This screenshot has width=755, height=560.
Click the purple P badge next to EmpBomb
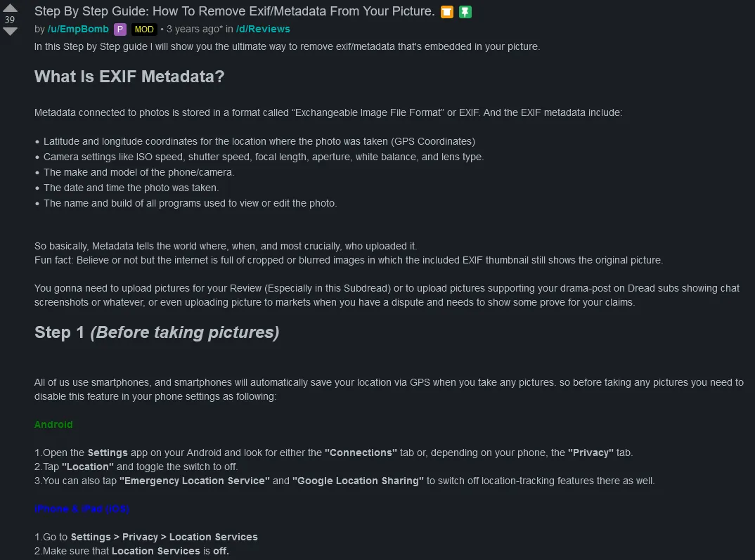point(120,30)
